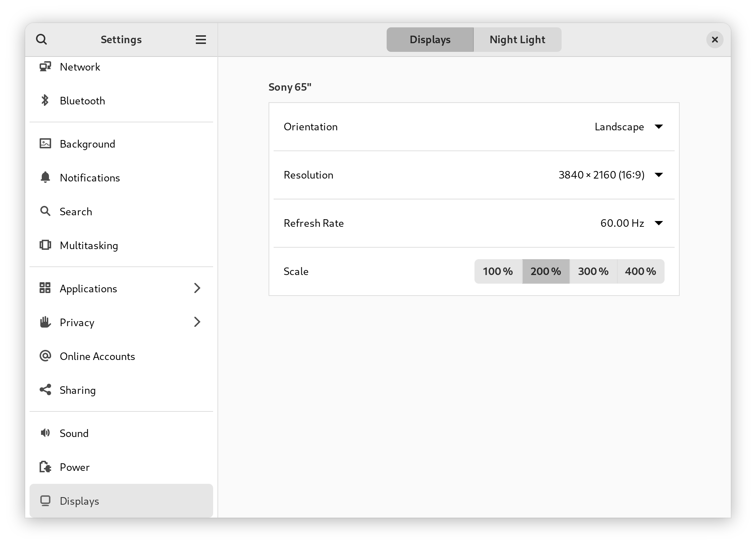Open Sound settings label
Image resolution: width=756 pixels, height=545 pixels.
coord(74,433)
